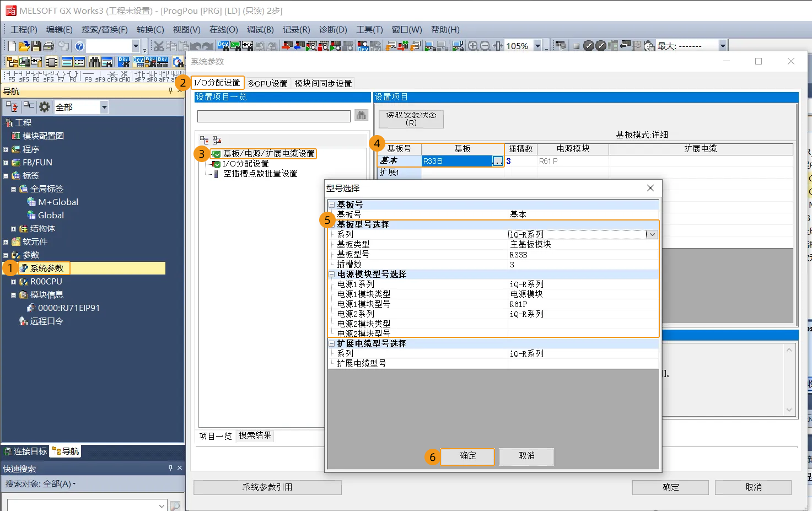Switch to the 搜索结果 tab
This screenshot has width=812, height=511.
(x=255, y=435)
